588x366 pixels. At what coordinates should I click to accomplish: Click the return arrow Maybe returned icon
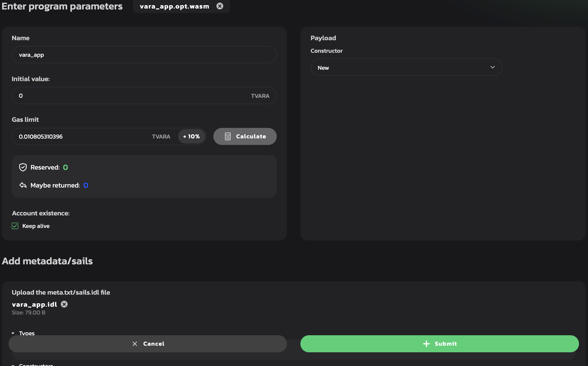point(23,185)
